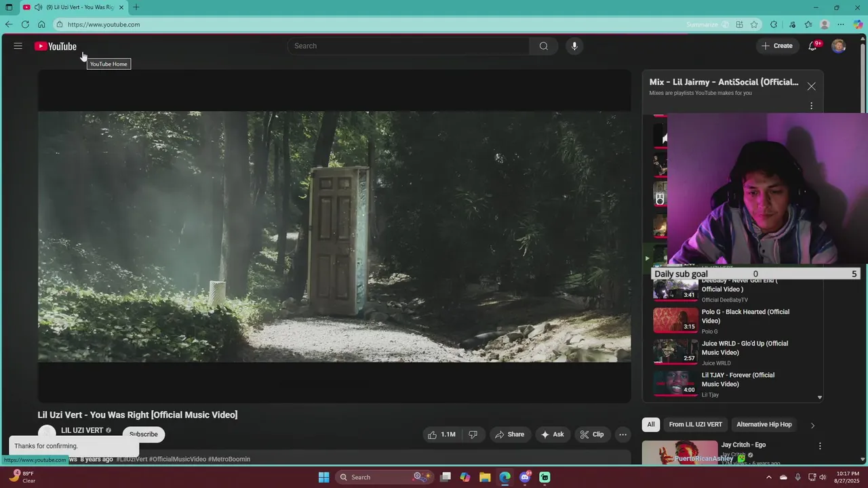This screenshot has width=868, height=488.
Task: Open the LIL UZI VERT channel name
Action: (82, 430)
